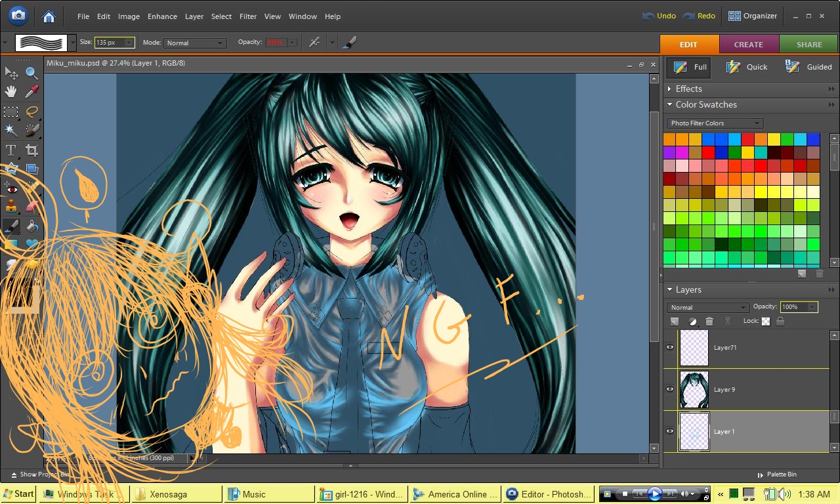
Task: Open Windows Start menu
Action: click(18, 494)
